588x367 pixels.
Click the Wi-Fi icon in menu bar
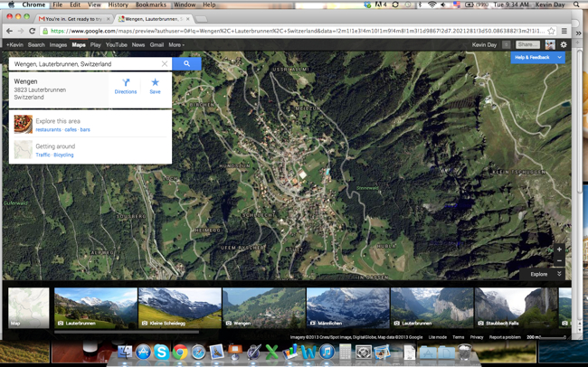pyautogui.click(x=432, y=5)
